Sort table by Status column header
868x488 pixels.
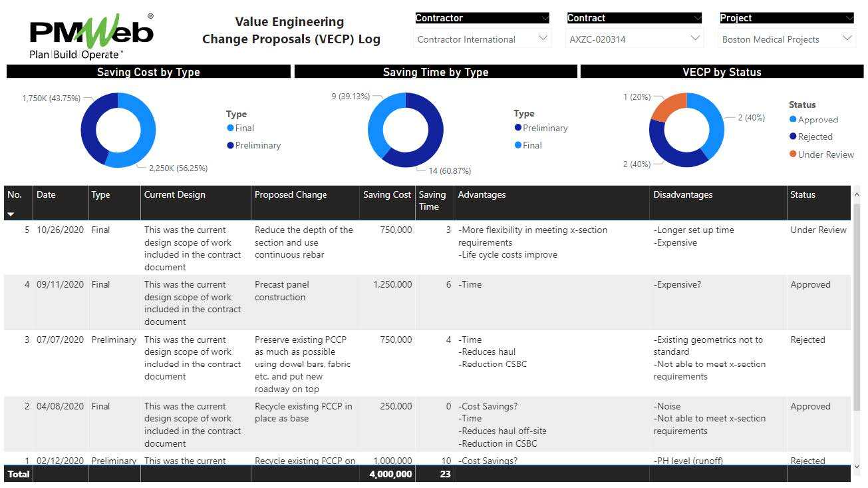point(802,195)
